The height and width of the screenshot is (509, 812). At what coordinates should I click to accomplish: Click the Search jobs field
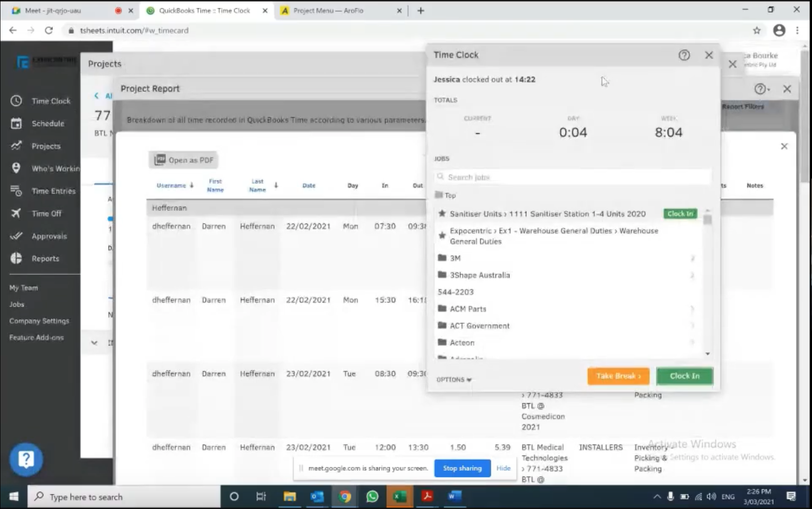coord(573,177)
